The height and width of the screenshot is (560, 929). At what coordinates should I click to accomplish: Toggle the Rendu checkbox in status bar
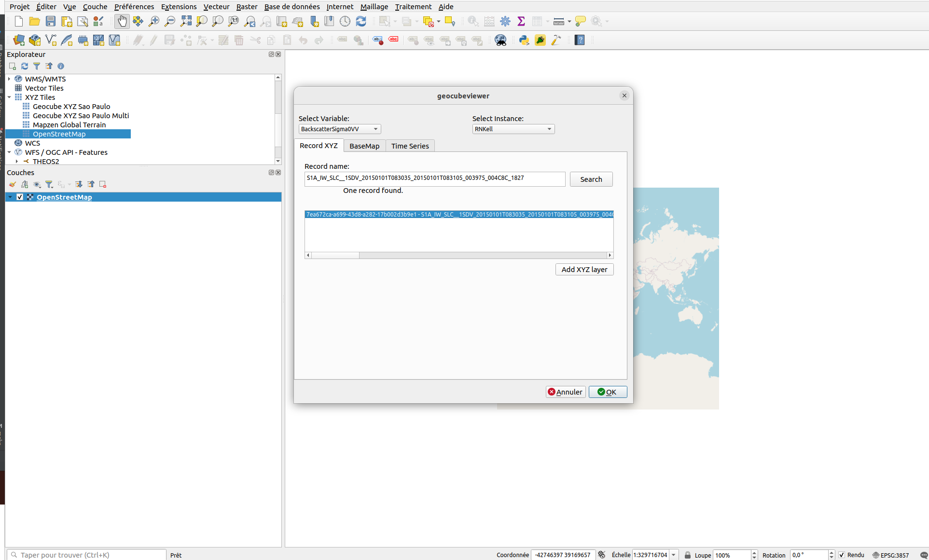(842, 555)
